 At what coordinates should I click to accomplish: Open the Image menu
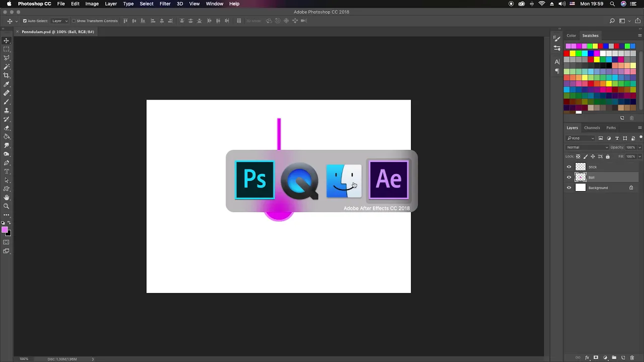(x=92, y=4)
